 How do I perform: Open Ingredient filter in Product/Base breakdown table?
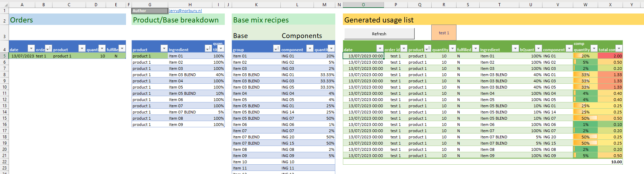point(208,48)
